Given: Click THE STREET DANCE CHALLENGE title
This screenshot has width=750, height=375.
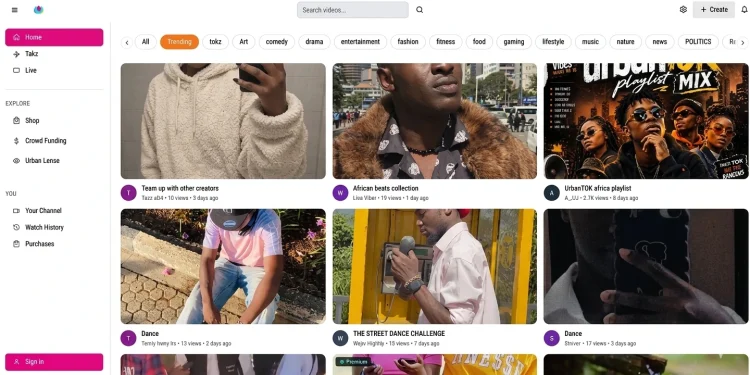Looking at the screenshot, I should click(399, 333).
